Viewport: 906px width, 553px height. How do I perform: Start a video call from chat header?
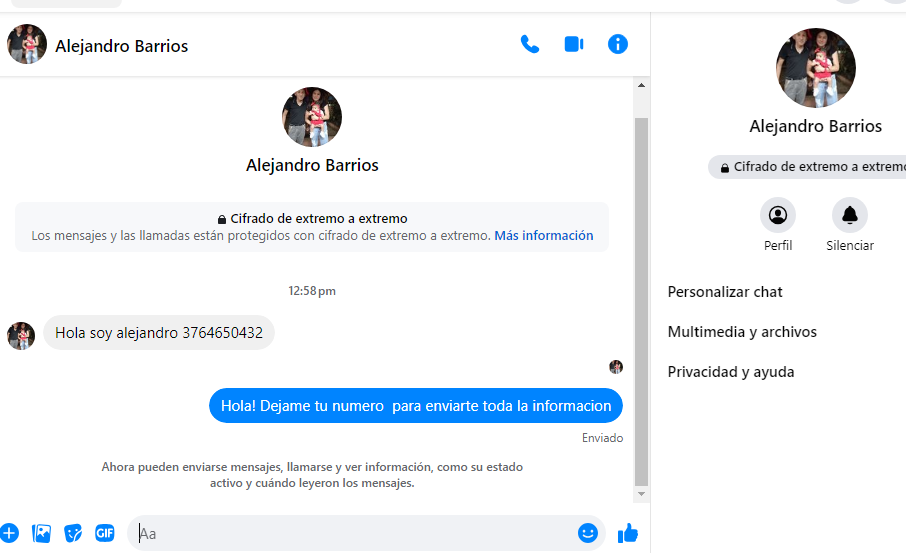(573, 44)
